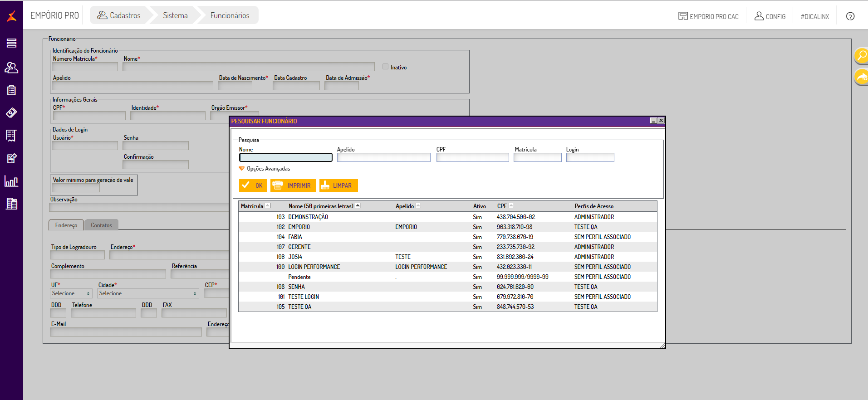The image size is (868, 400).
Task: Open the UF Selecione dropdown
Action: [71, 293]
